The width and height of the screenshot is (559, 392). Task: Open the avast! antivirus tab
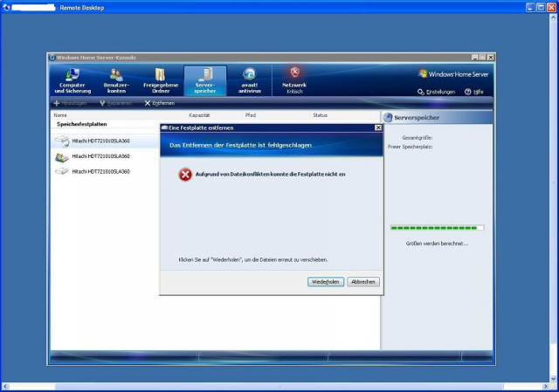tap(250, 80)
